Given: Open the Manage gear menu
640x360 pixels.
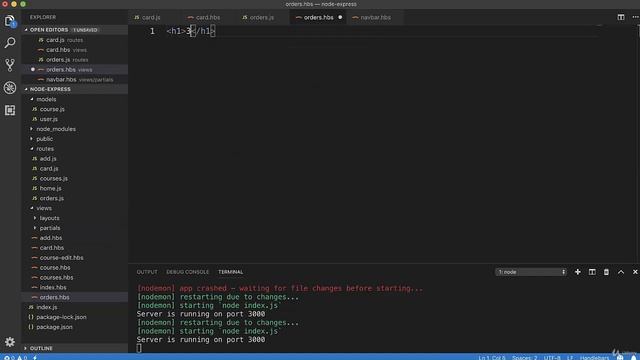Looking at the screenshot, I should [10, 342].
